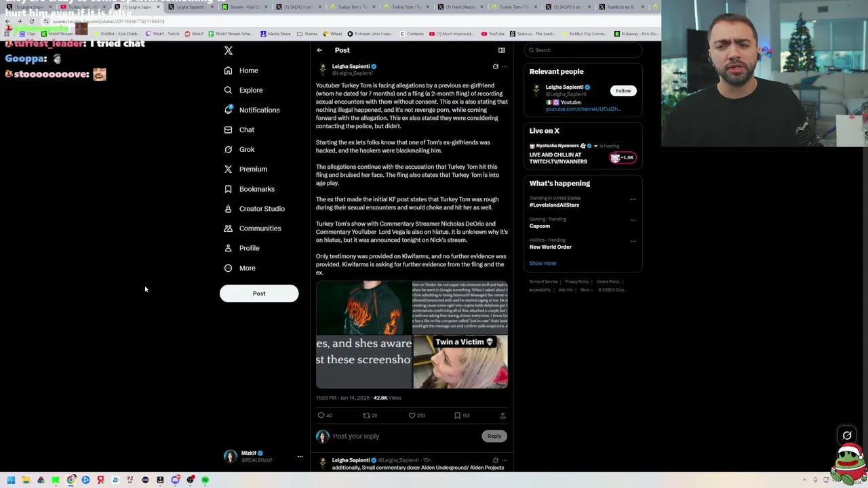Open the Mizkif account switcher menu
This screenshot has width=868, height=488.
[264, 457]
